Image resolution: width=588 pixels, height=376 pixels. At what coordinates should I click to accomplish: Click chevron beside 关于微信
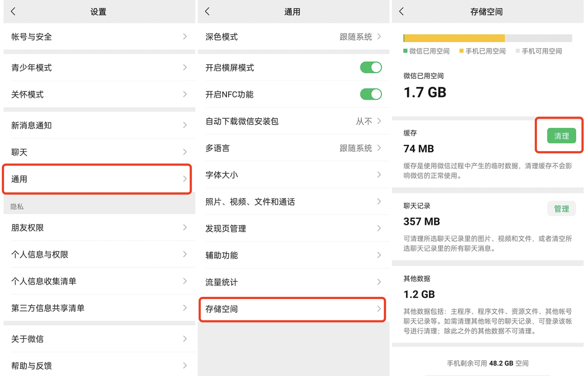[185, 339]
